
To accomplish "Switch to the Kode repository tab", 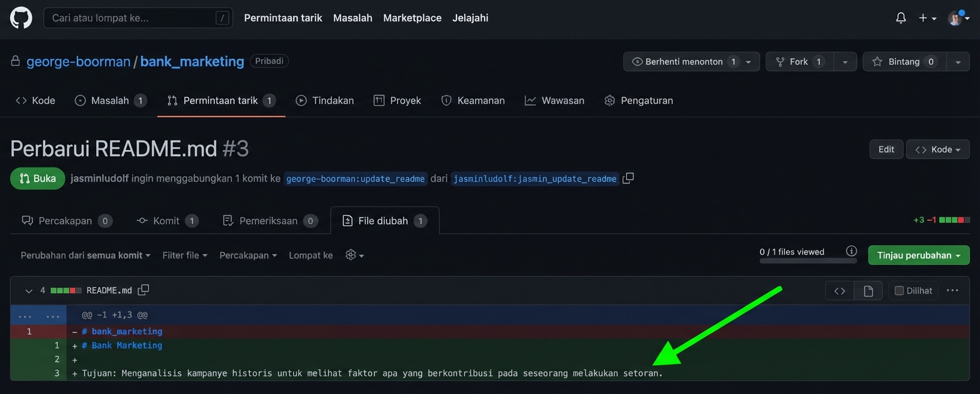I will click(x=35, y=100).
